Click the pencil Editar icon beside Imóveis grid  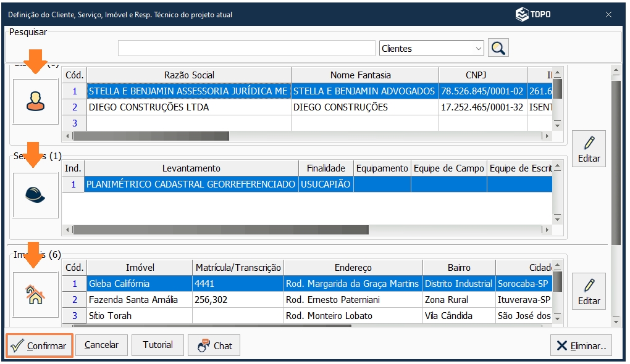[x=589, y=291]
